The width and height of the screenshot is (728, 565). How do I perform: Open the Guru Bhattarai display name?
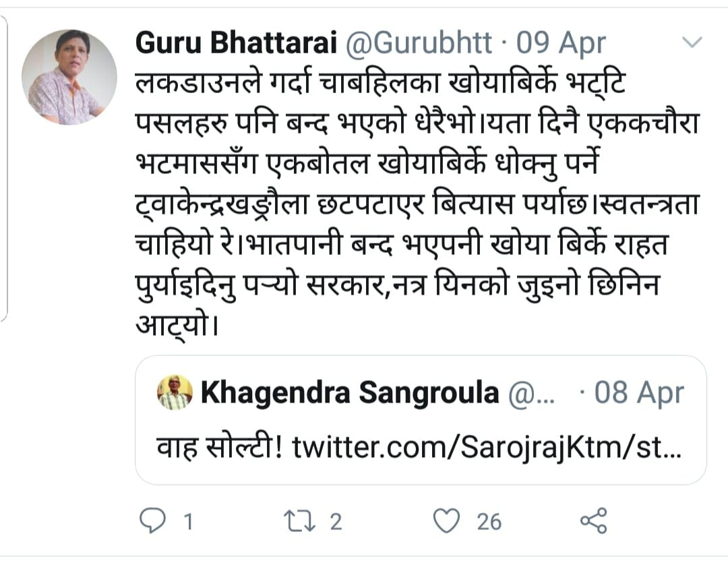[x=237, y=44]
